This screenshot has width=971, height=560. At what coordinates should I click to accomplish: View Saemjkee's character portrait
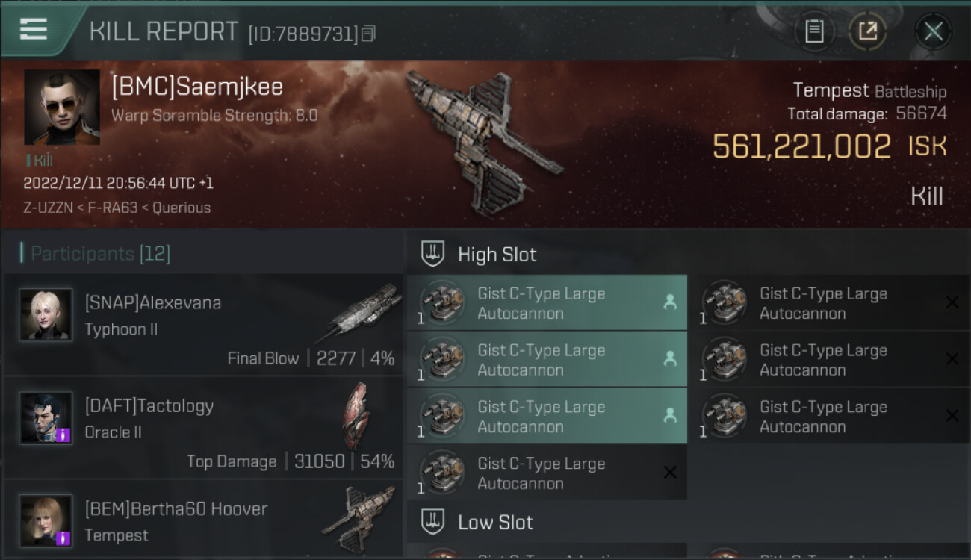[x=62, y=107]
